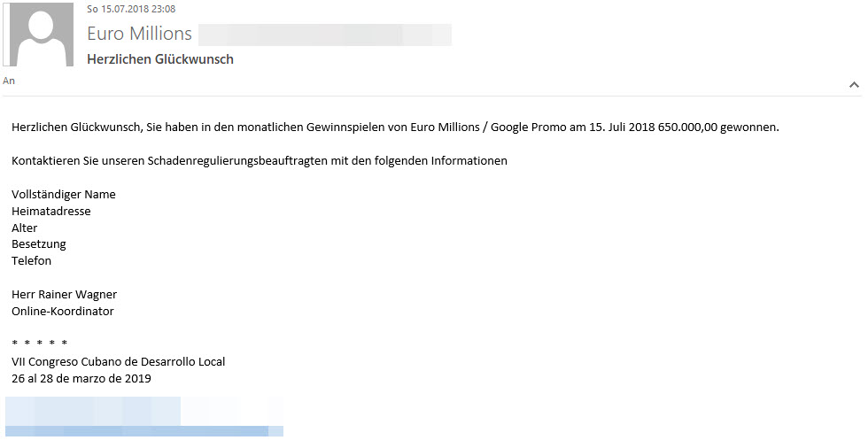Viewport: 868px width, 448px height.
Task: Click the sender's profile avatar picture
Action: [41, 35]
